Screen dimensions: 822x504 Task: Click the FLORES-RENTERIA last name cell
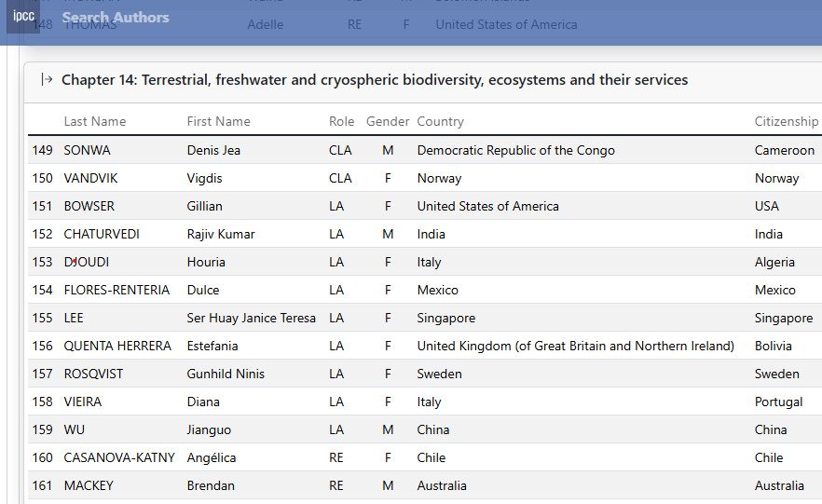pyautogui.click(x=116, y=290)
